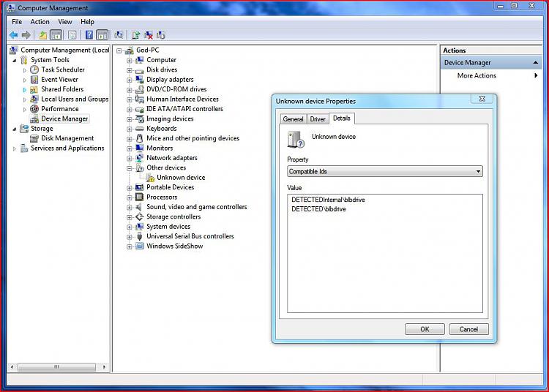
Task: Click Mice and other pointing devices icon
Action: coord(139,138)
